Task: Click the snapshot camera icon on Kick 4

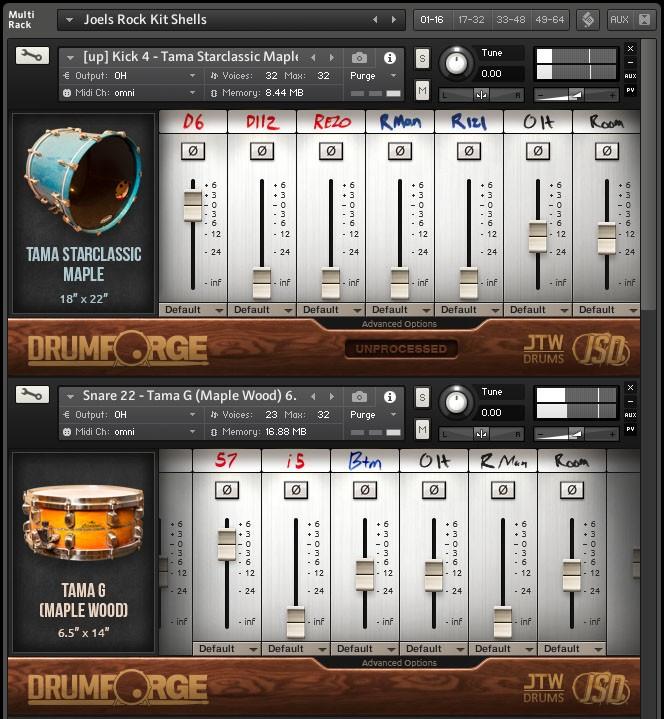Action: [x=359, y=58]
